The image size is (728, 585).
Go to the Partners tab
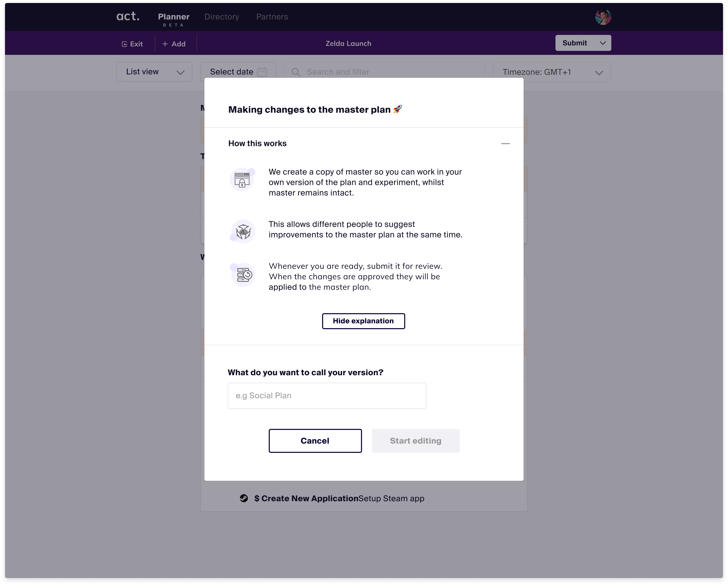coord(272,17)
